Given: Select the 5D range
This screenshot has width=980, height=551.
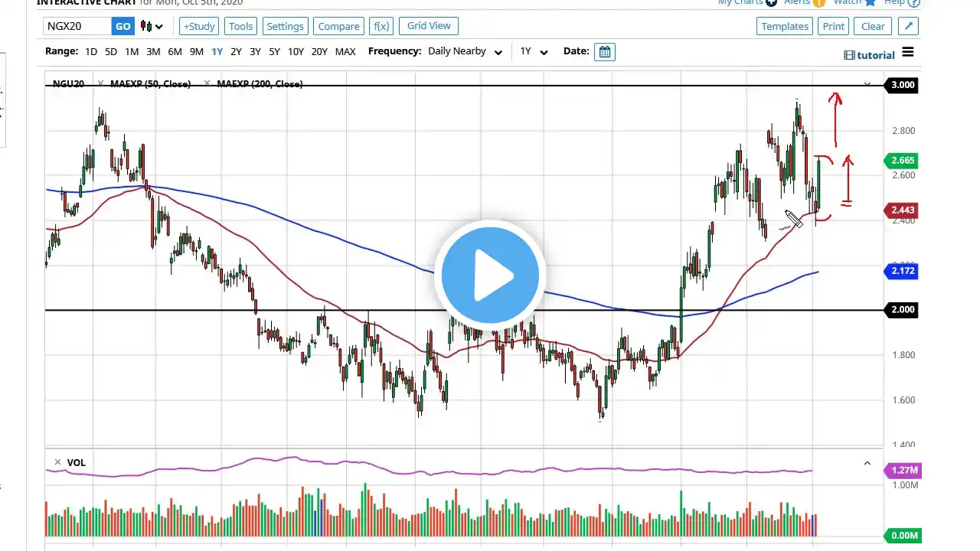Looking at the screenshot, I should 111,51.
